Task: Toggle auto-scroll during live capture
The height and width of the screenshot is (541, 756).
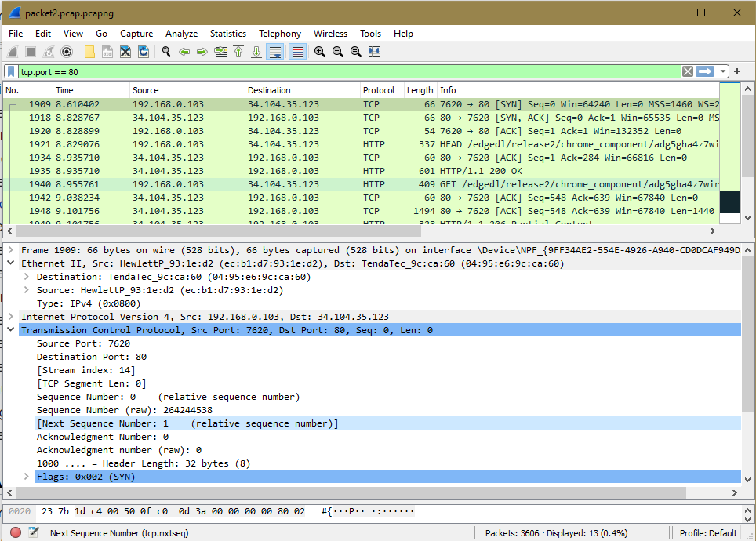Action: (275, 52)
